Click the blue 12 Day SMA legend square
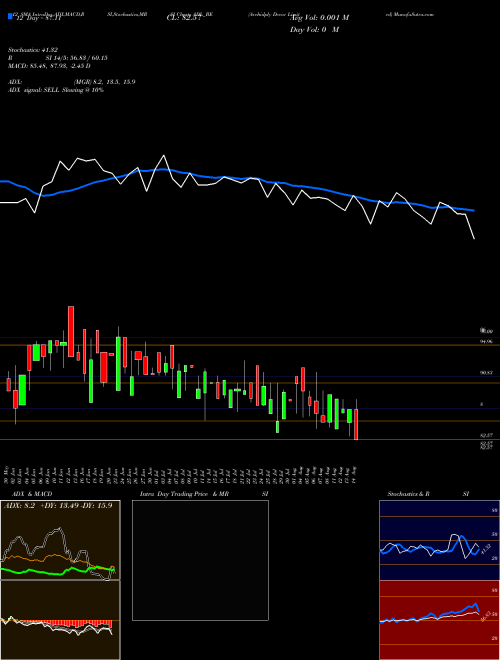The image size is (500, 660). pyautogui.click(x=10, y=16)
